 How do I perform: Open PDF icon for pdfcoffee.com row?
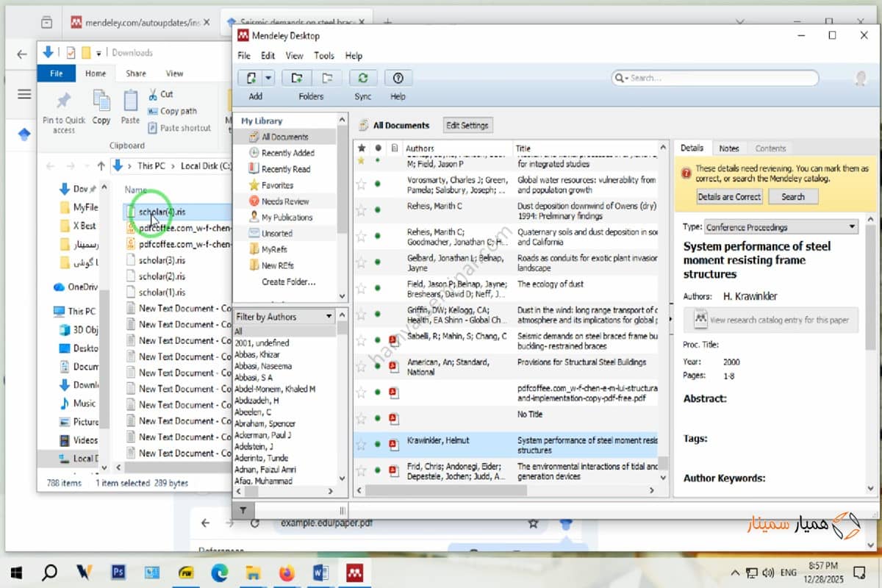click(393, 392)
